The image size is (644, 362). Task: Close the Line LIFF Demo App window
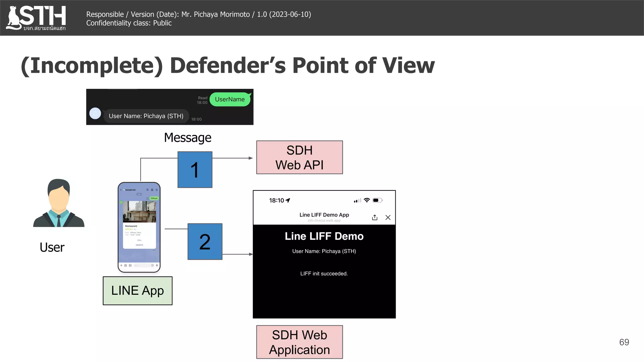click(x=388, y=217)
